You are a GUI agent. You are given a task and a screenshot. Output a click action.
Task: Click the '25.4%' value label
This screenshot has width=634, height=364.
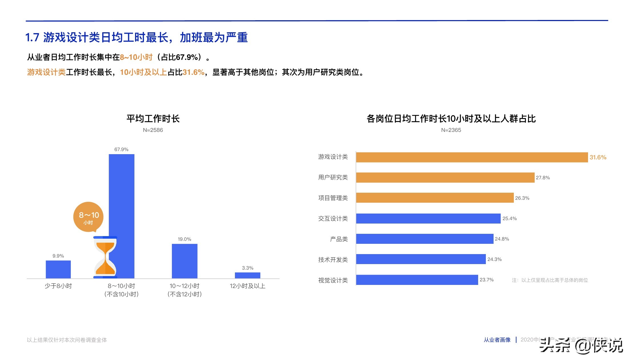pos(510,218)
